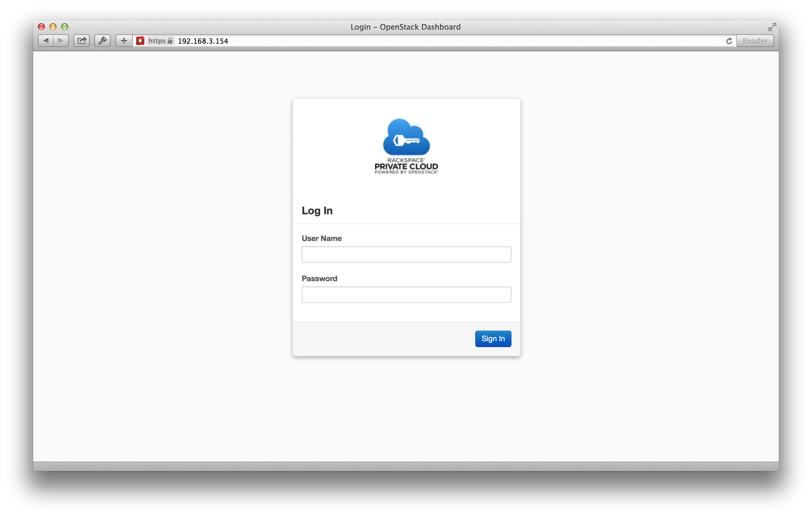
Task: Click the Password label
Action: tap(319, 278)
